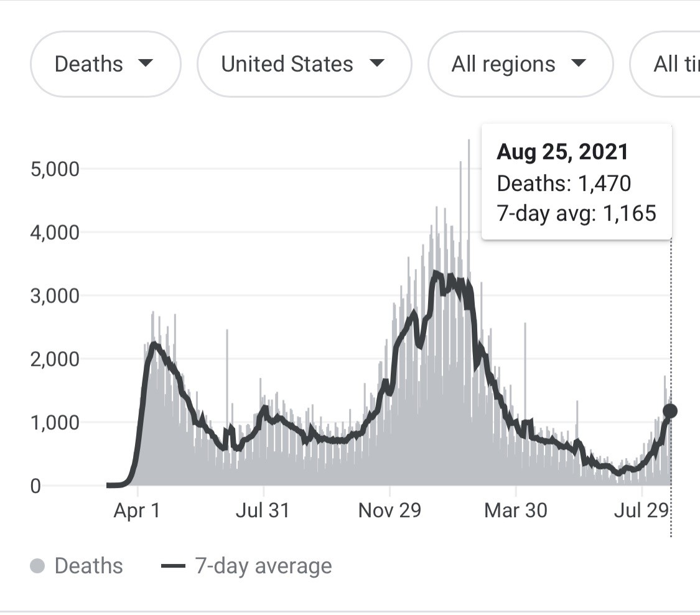Click the Nov 29 x-axis label

(390, 510)
